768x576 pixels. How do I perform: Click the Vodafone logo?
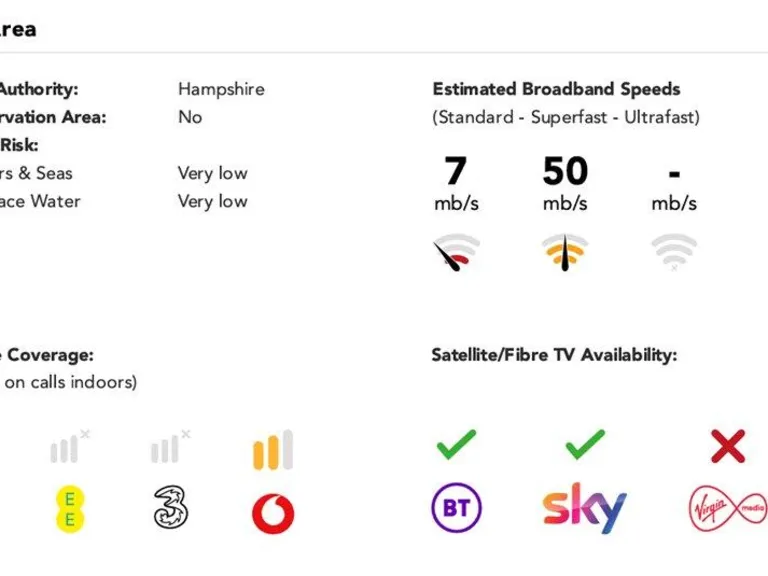click(x=273, y=513)
